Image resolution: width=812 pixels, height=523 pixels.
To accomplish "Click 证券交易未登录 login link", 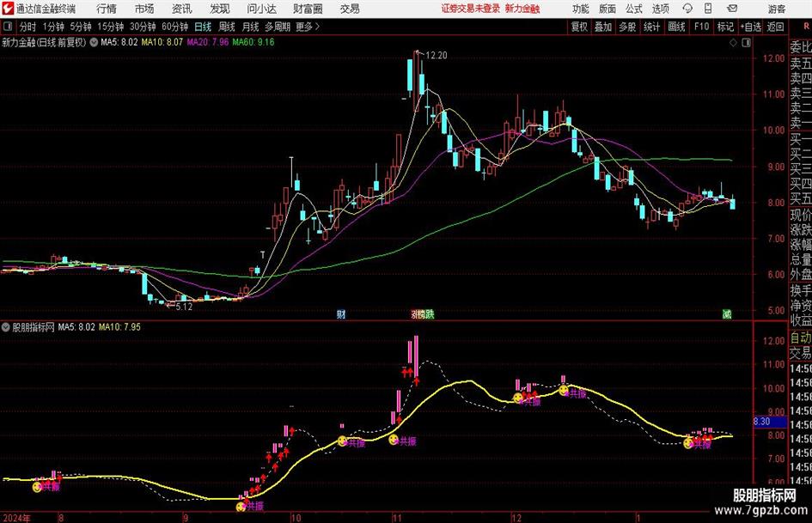I will pos(471,9).
